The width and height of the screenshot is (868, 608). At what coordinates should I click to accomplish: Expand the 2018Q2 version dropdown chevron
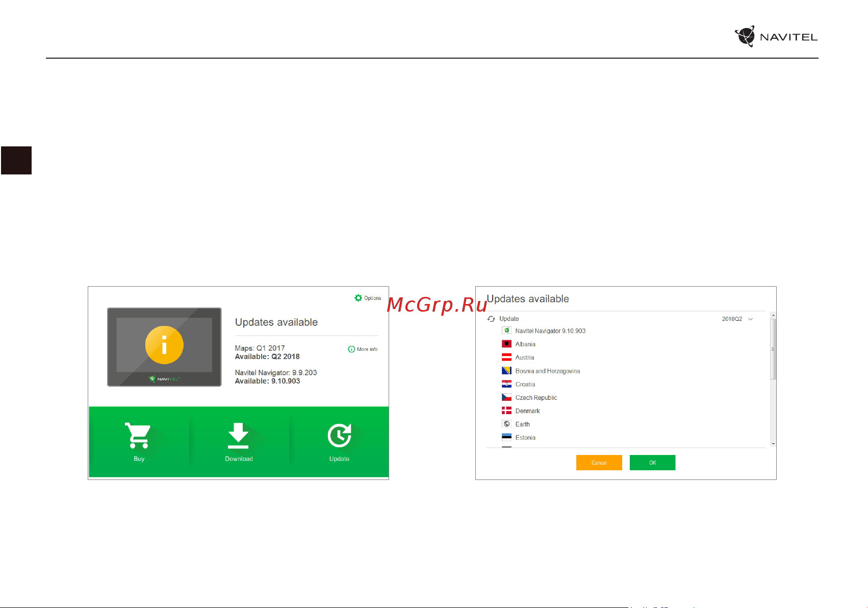tap(751, 319)
